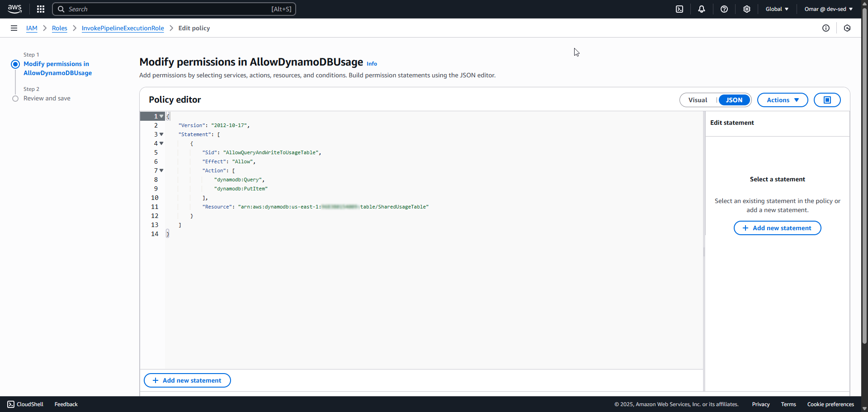Toggle the side panel layout button

pos(827,100)
